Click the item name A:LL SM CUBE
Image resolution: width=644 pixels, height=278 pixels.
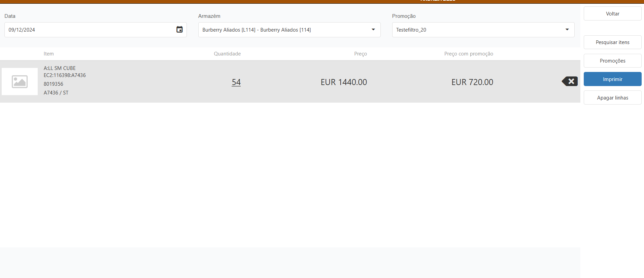click(x=60, y=68)
